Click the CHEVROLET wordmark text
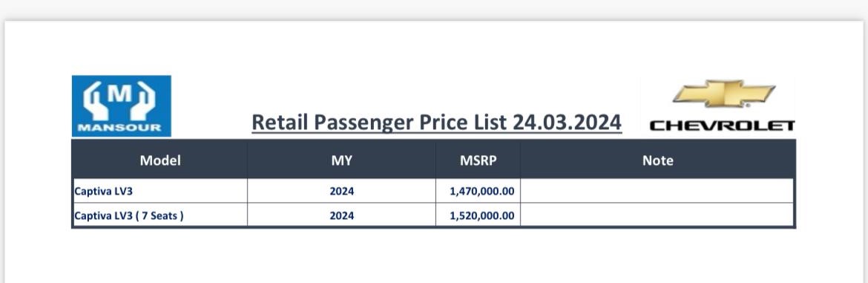 pos(722,126)
